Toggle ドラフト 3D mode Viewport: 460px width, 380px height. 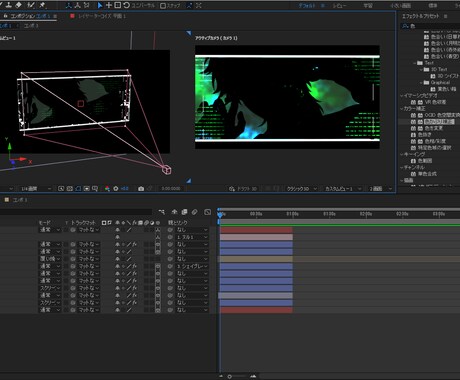pos(243,189)
